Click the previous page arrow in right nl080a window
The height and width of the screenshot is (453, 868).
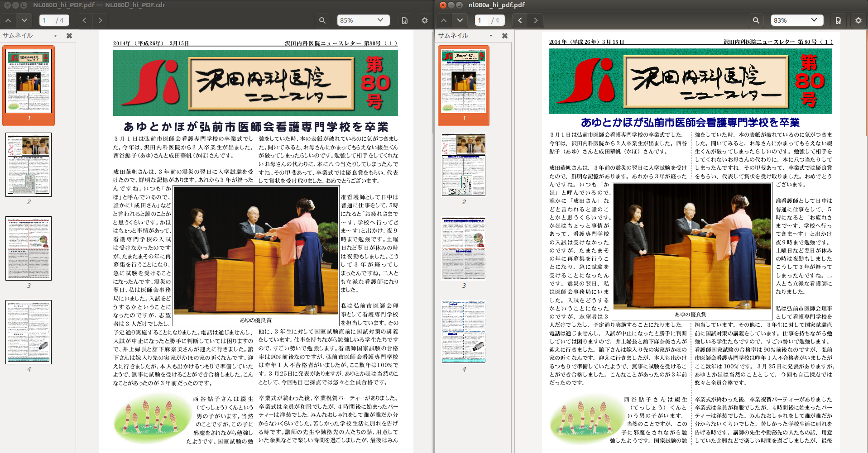pos(444,20)
